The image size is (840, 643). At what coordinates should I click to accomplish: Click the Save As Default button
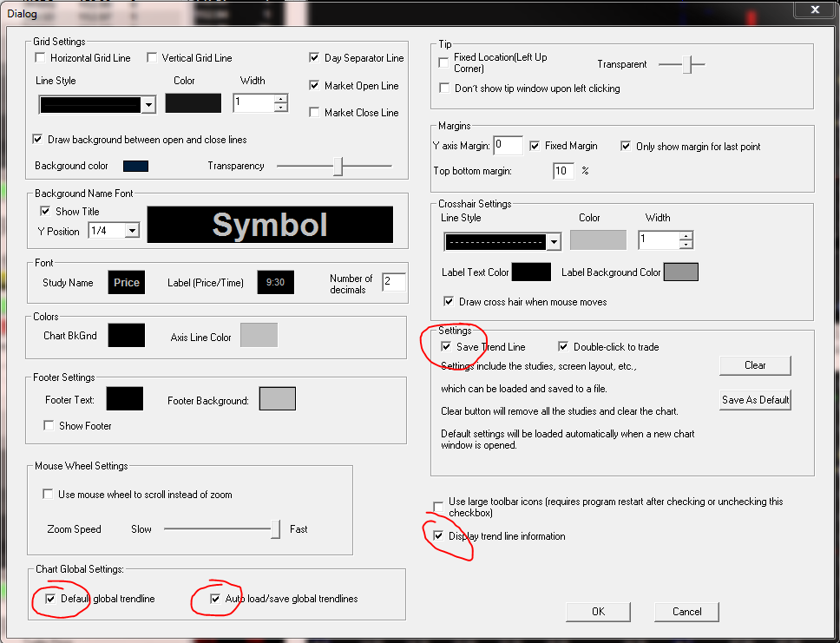coord(755,400)
